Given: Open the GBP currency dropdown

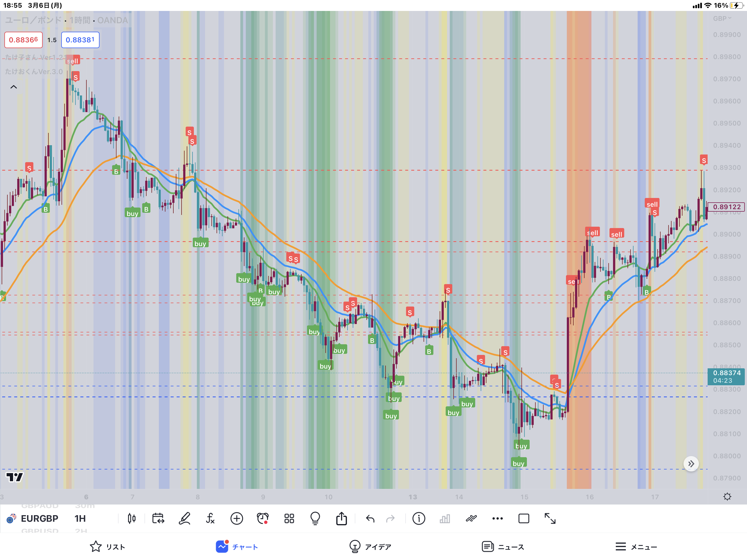Looking at the screenshot, I should 722,19.
